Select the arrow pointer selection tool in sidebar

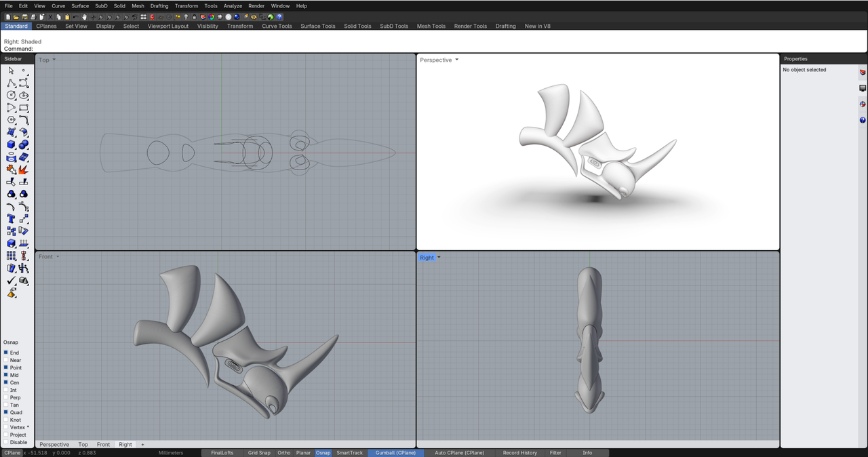tap(11, 71)
